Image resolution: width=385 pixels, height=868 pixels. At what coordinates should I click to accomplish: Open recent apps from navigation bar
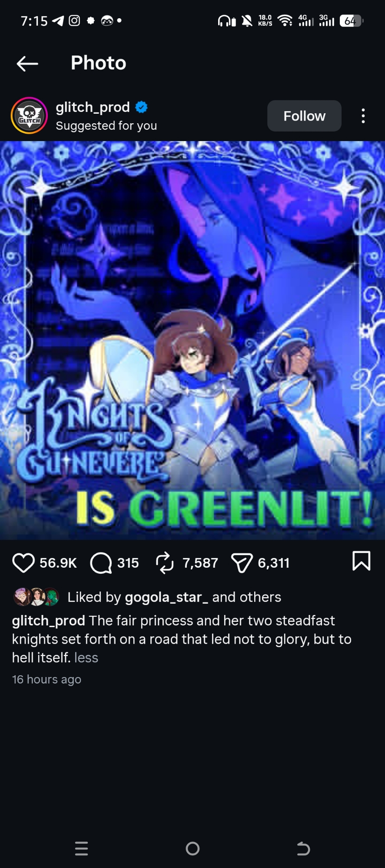[x=82, y=848]
